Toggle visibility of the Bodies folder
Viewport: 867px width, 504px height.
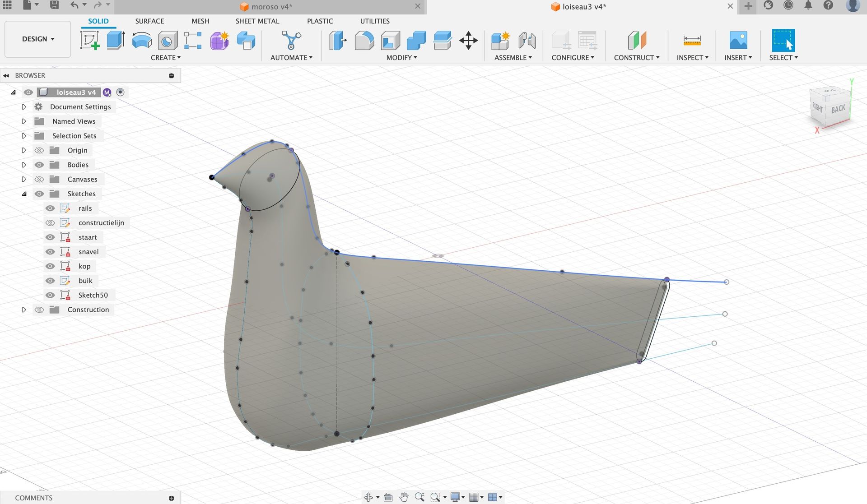tap(39, 165)
